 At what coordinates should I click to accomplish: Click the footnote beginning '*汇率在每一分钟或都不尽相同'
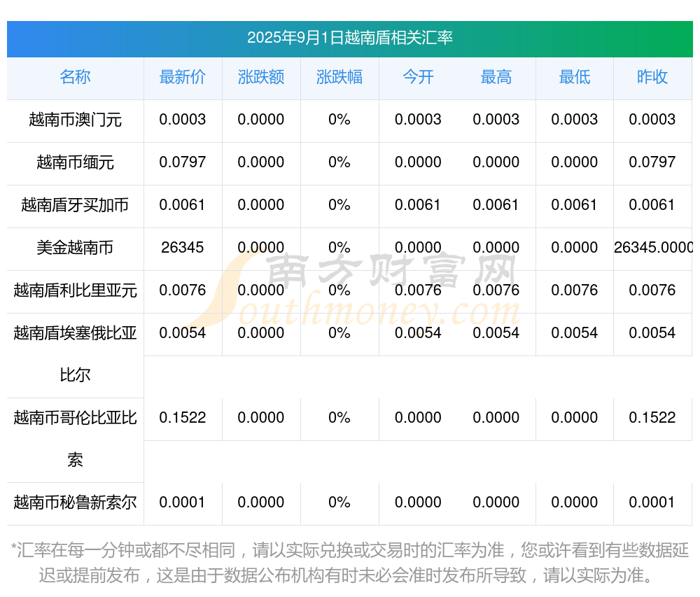[x=349, y=563]
